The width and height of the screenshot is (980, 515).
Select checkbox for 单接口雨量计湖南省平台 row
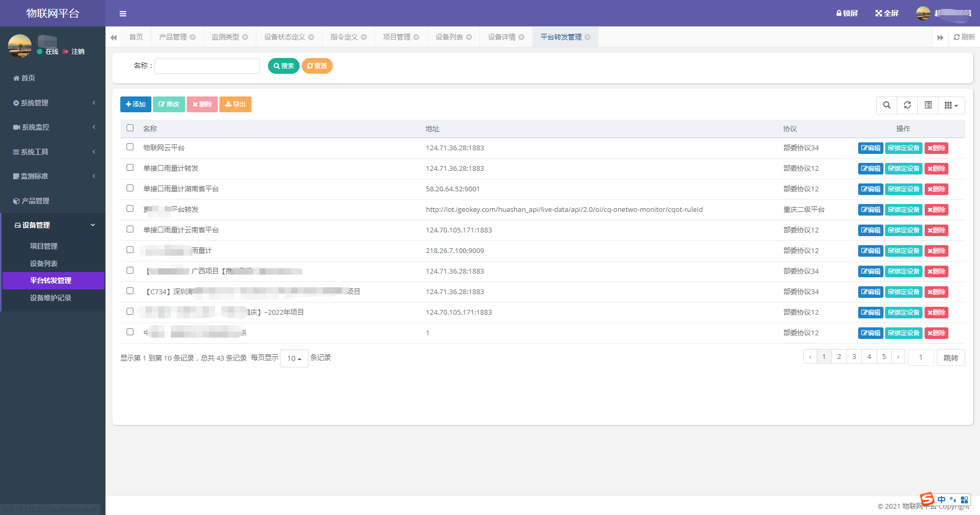coord(130,188)
